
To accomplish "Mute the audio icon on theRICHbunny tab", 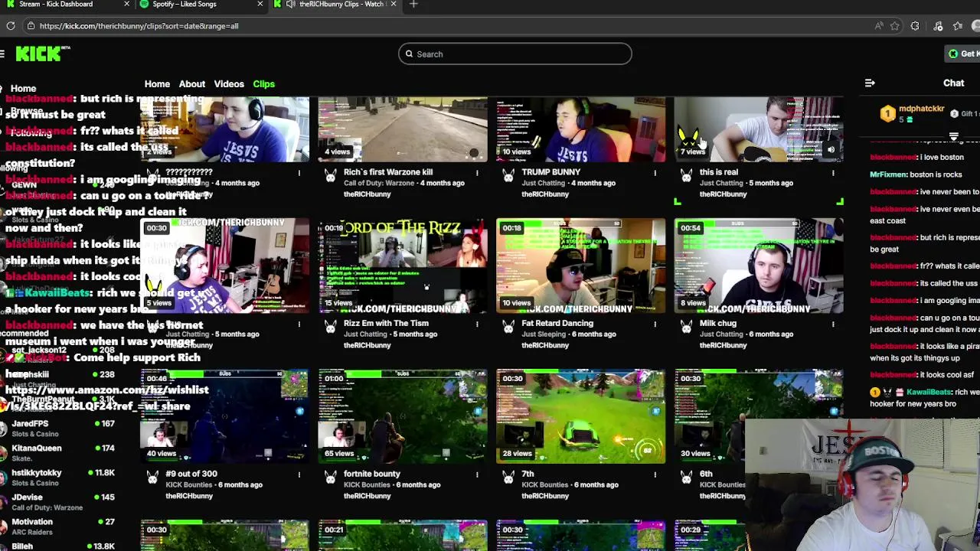I will (x=291, y=4).
